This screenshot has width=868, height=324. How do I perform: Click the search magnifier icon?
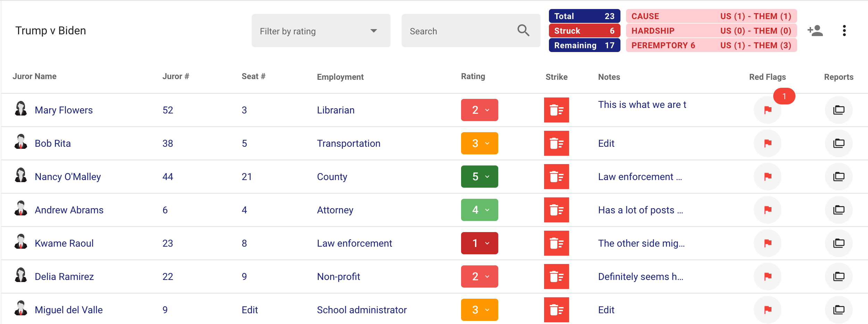(523, 31)
